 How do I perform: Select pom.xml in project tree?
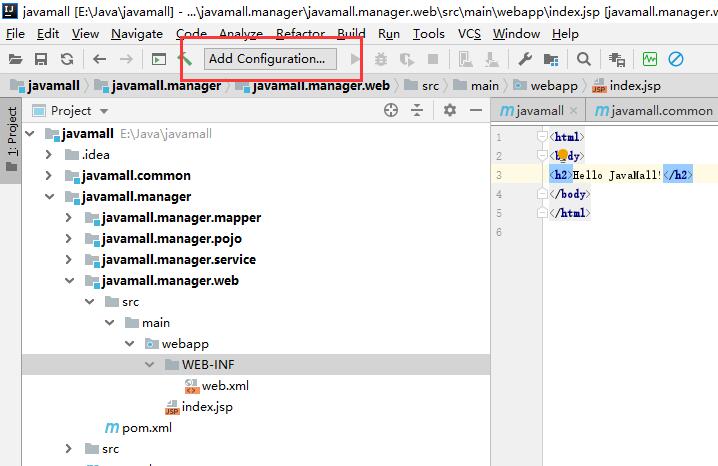click(x=146, y=428)
